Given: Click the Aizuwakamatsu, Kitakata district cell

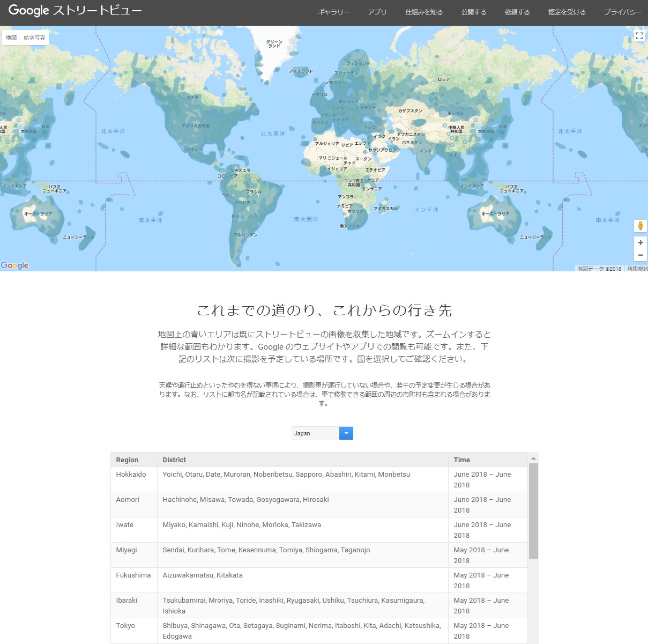Looking at the screenshot, I should pos(303,580).
